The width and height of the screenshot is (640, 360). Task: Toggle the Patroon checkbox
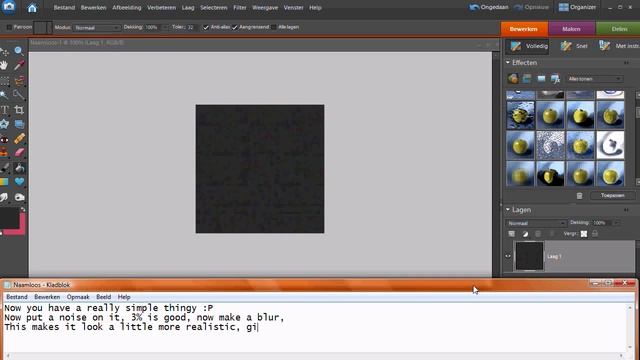pyautogui.click(x=9, y=27)
